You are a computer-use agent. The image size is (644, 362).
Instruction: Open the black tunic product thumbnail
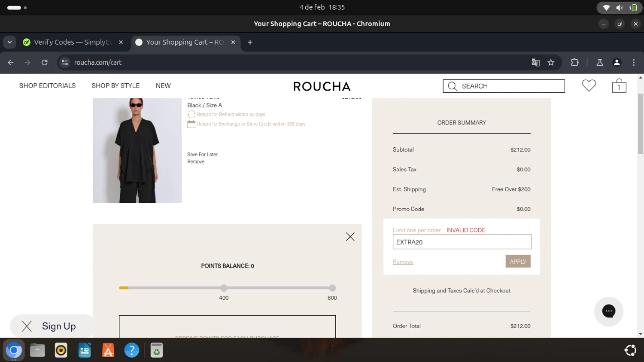(x=137, y=150)
